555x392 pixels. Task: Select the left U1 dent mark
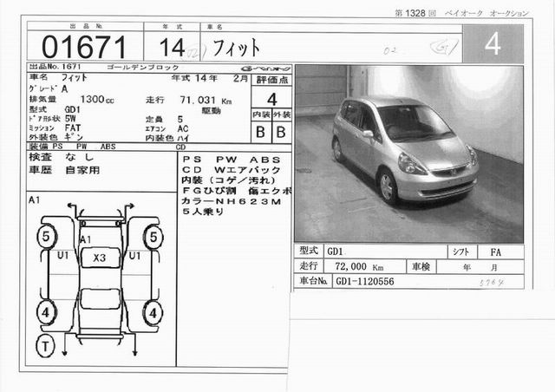[62, 257]
